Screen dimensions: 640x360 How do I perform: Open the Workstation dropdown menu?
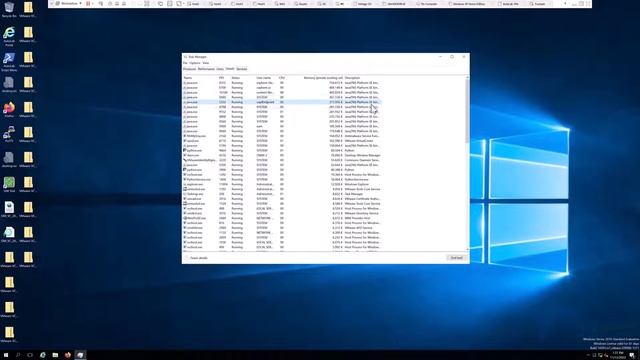68,3
